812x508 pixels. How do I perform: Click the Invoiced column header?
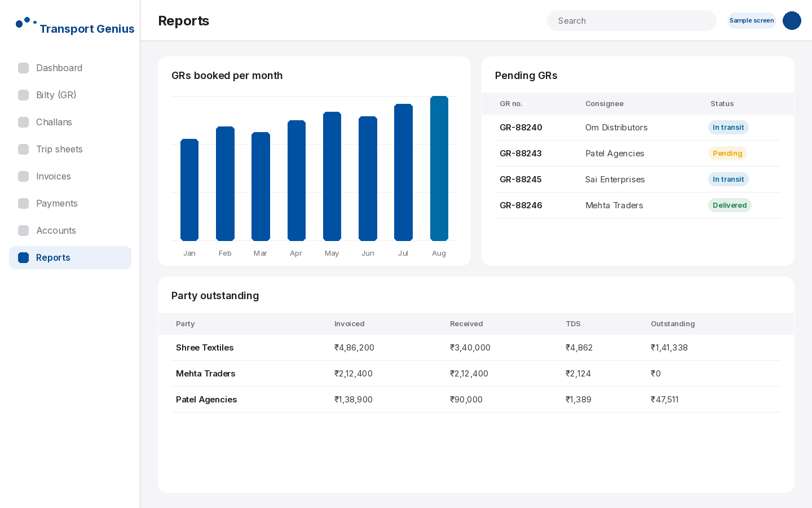coord(350,324)
